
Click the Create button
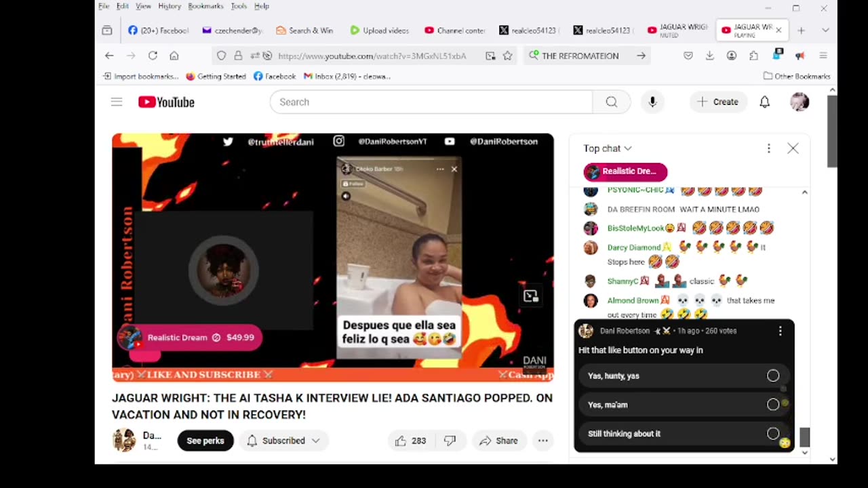point(717,102)
